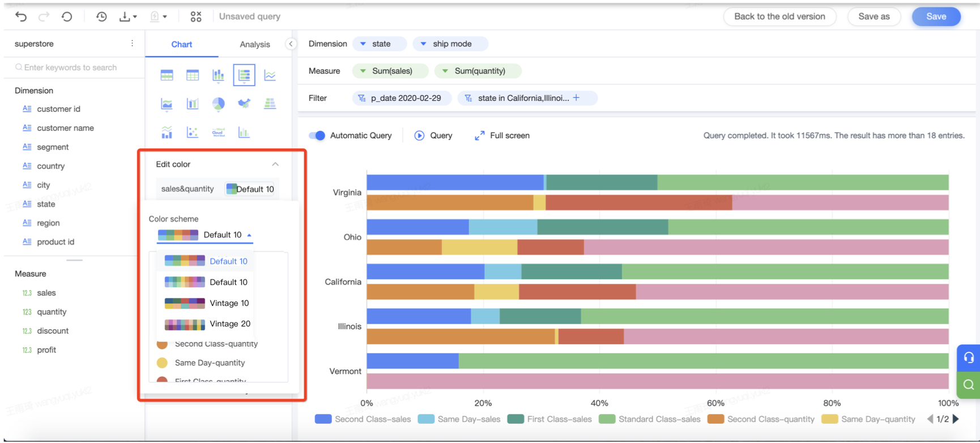Select the customer name dimension field
980x443 pixels.
pos(66,128)
